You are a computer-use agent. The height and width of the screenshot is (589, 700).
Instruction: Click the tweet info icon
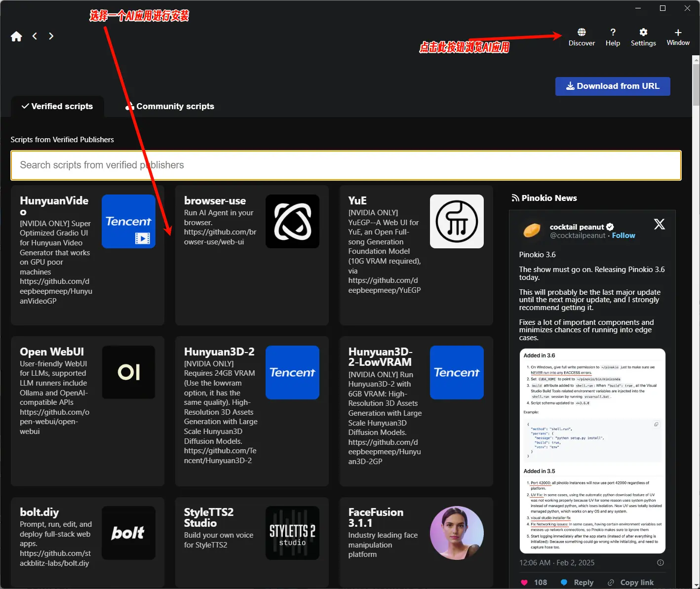[x=661, y=563]
